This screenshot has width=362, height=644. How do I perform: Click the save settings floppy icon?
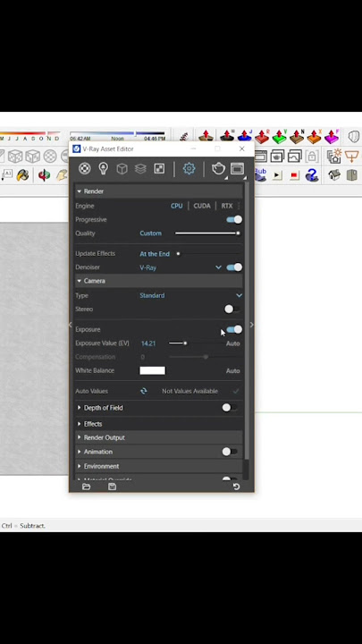tap(112, 487)
